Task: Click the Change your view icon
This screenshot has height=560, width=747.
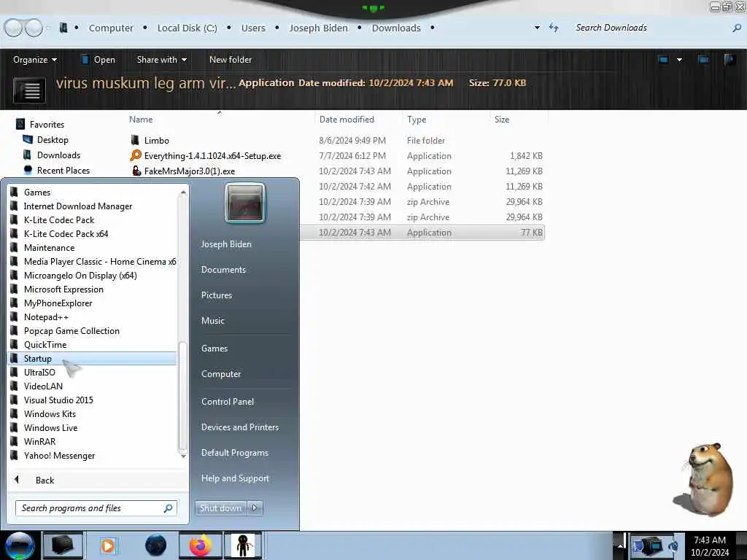Action: coord(663,60)
